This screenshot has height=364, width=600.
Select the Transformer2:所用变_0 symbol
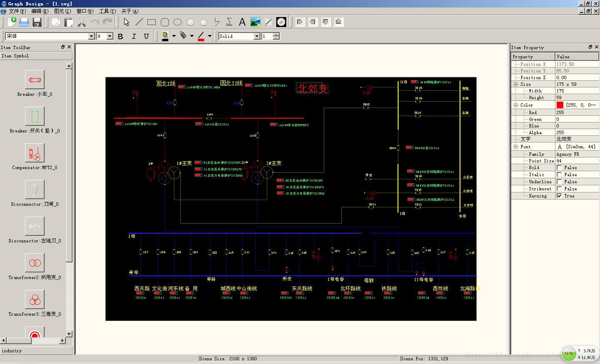(35, 263)
